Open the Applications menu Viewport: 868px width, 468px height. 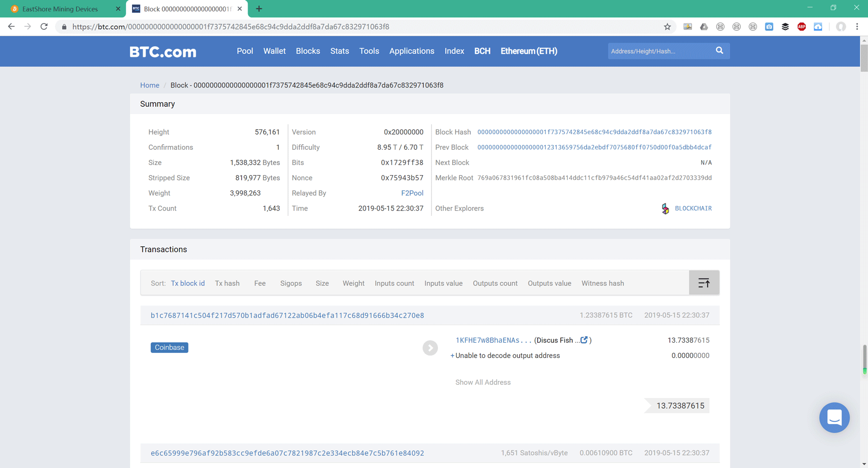pyautogui.click(x=411, y=51)
